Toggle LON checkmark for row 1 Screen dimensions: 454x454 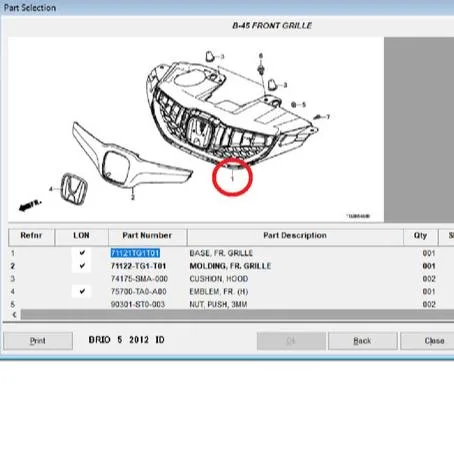(82, 253)
